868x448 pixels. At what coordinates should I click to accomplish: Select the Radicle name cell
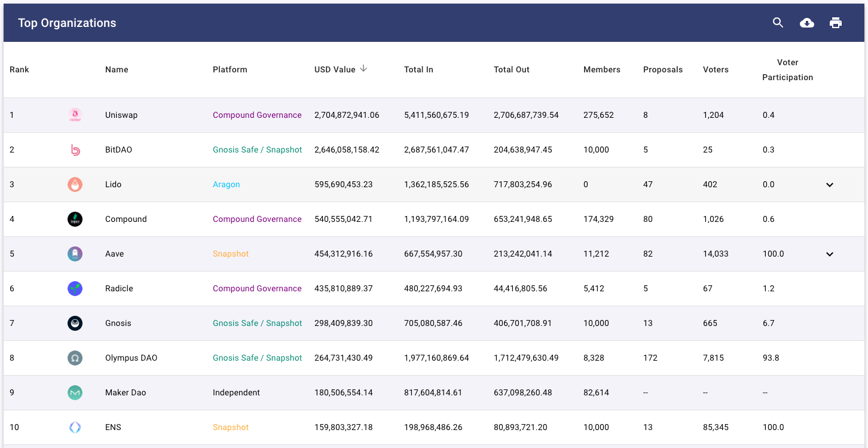coord(119,288)
